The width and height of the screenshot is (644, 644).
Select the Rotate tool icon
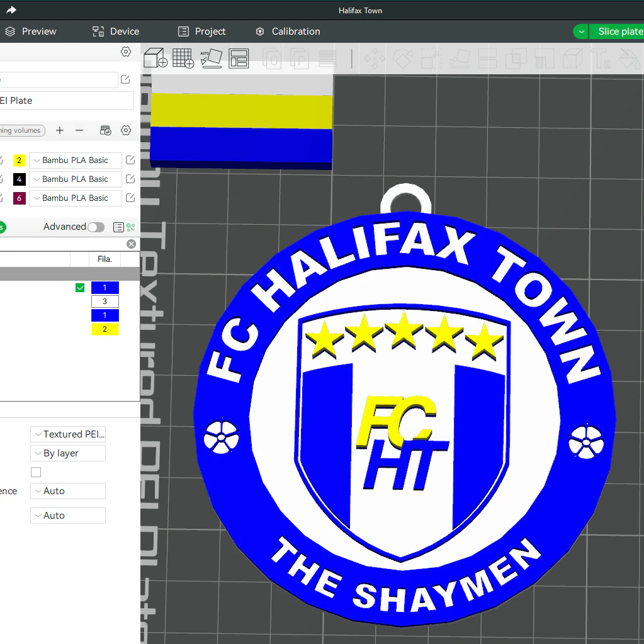click(404, 58)
